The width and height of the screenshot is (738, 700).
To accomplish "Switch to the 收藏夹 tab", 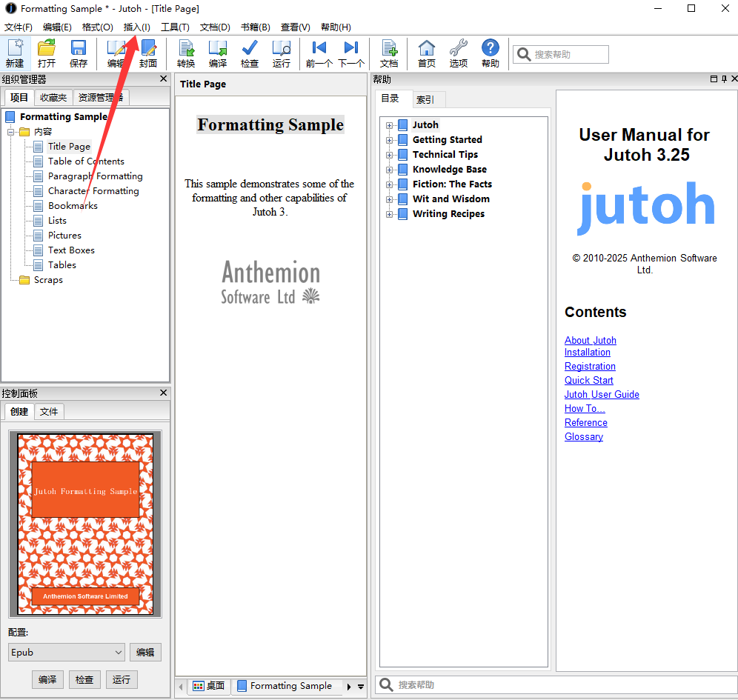I will coord(53,97).
